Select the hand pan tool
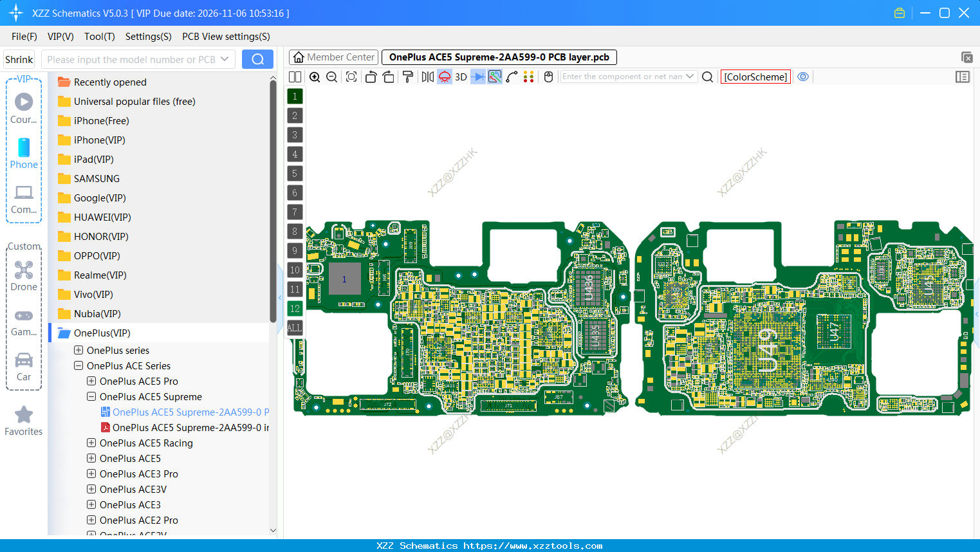The image size is (980, 552). point(548,77)
